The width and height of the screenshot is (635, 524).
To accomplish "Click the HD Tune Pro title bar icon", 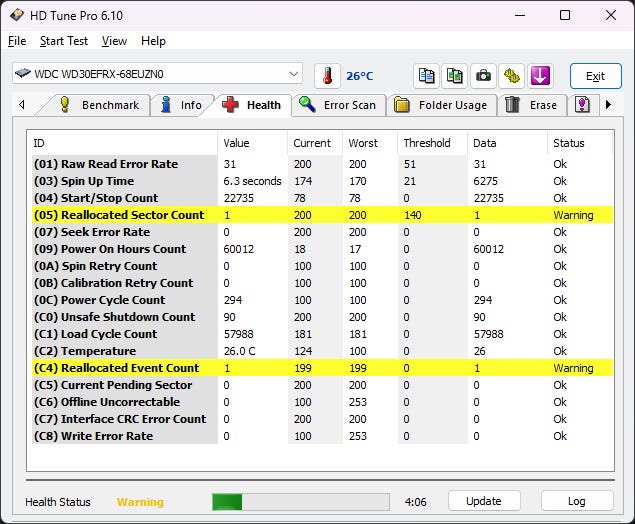I will pyautogui.click(x=17, y=15).
